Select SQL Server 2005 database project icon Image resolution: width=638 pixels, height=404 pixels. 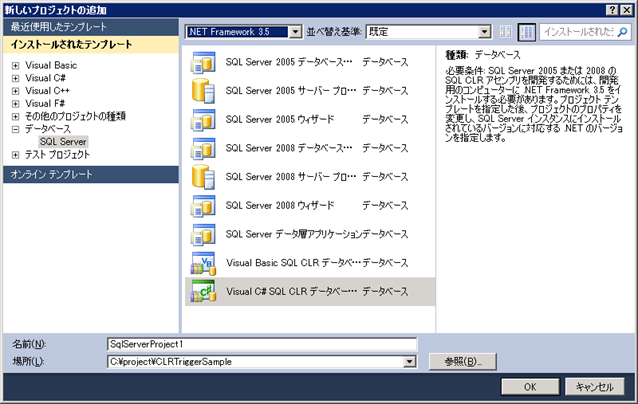pos(203,62)
